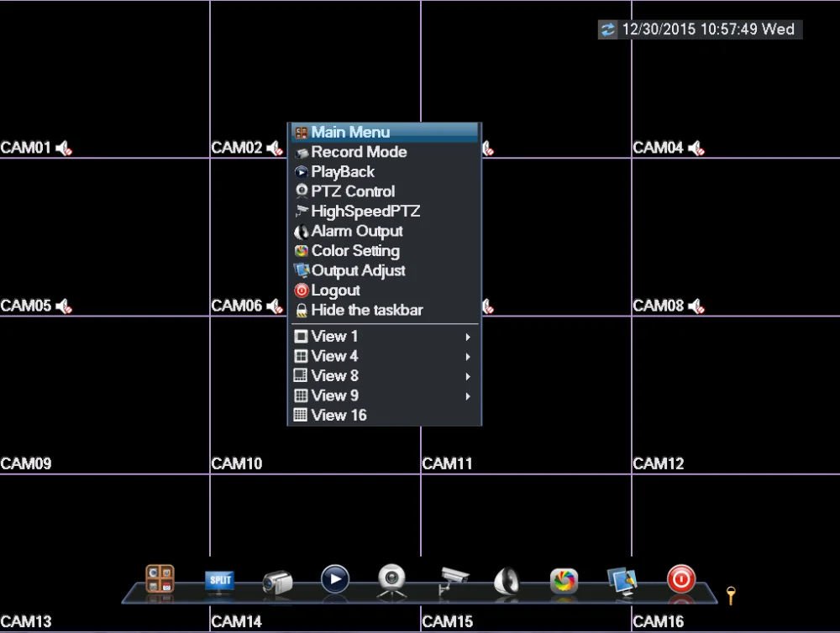
Task: Select Color Setting menu entry
Action: pos(384,251)
